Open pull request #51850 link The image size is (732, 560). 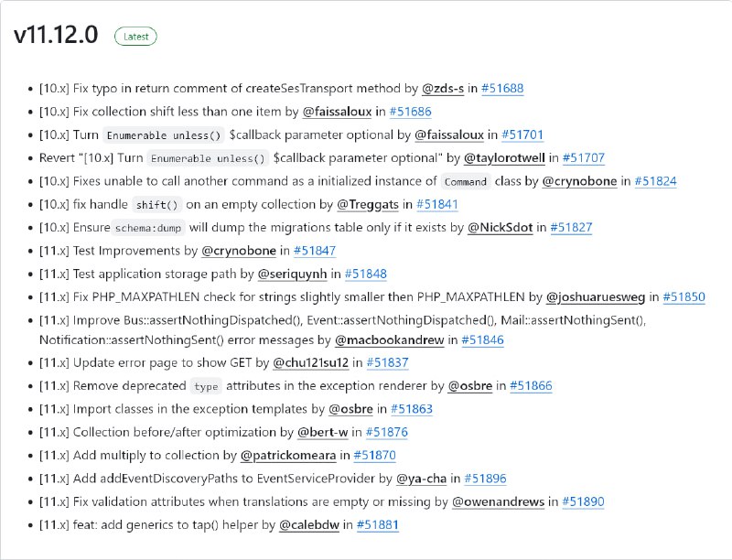click(x=684, y=296)
